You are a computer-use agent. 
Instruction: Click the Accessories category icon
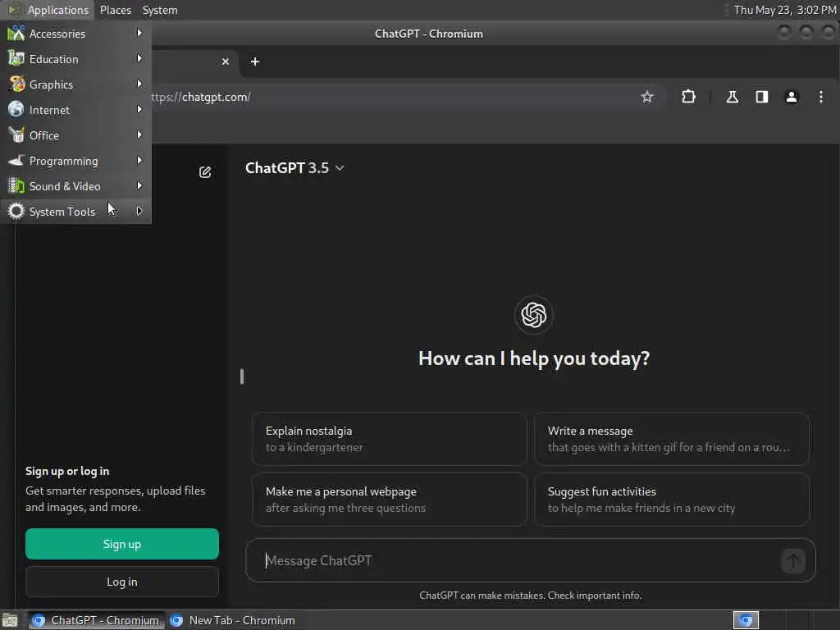(16, 33)
